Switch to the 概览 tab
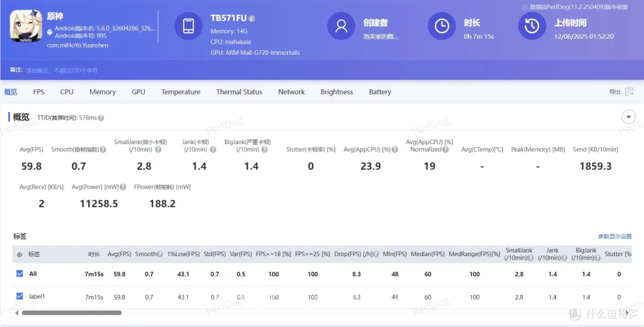The height and width of the screenshot is (327, 644). 11,92
